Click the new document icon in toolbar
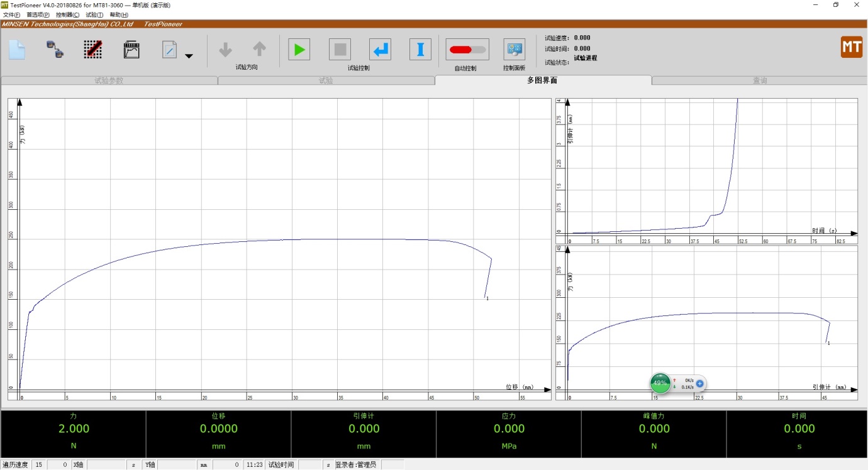Image resolution: width=868 pixels, height=470 pixels. pyautogui.click(x=17, y=50)
